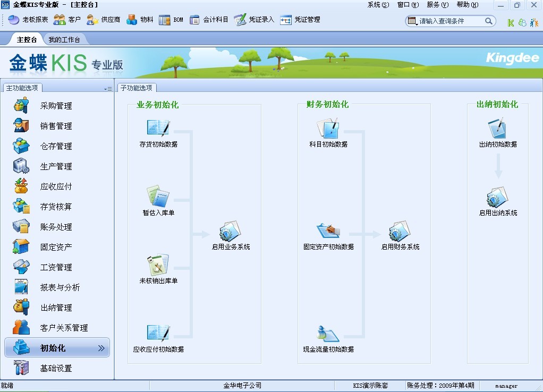Click the green K icon in toolbar
This screenshot has height=392, width=543.
[511, 23]
